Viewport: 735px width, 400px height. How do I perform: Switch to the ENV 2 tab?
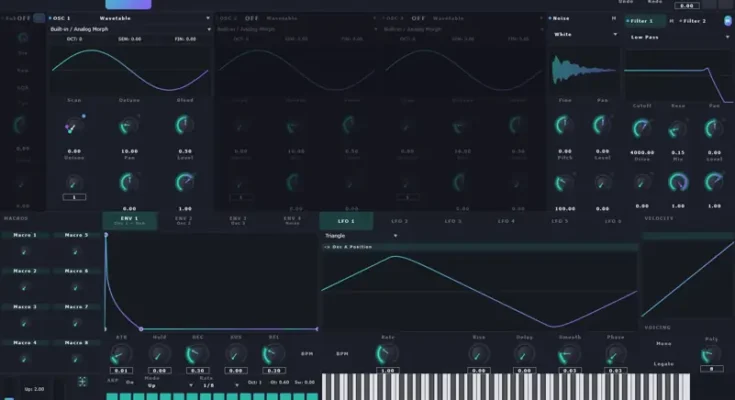184,220
